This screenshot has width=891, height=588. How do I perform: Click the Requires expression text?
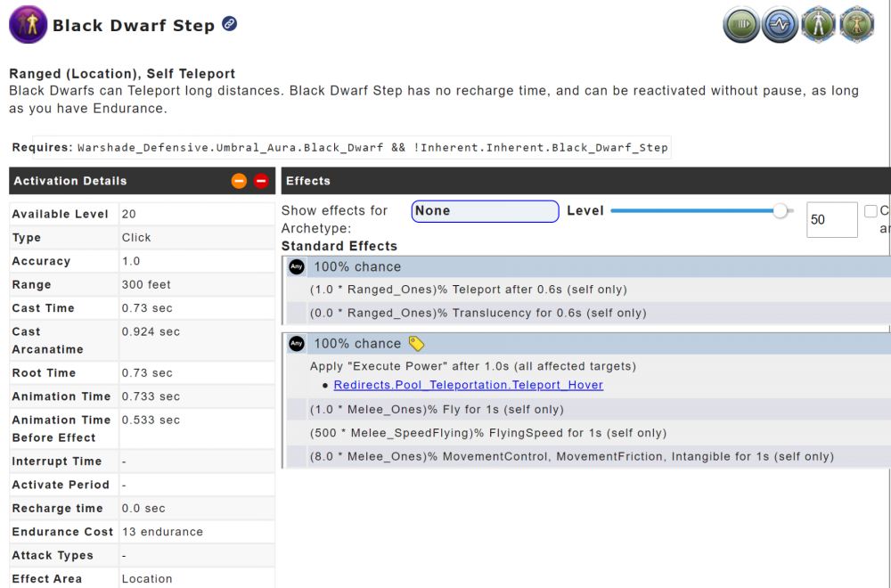click(x=372, y=147)
